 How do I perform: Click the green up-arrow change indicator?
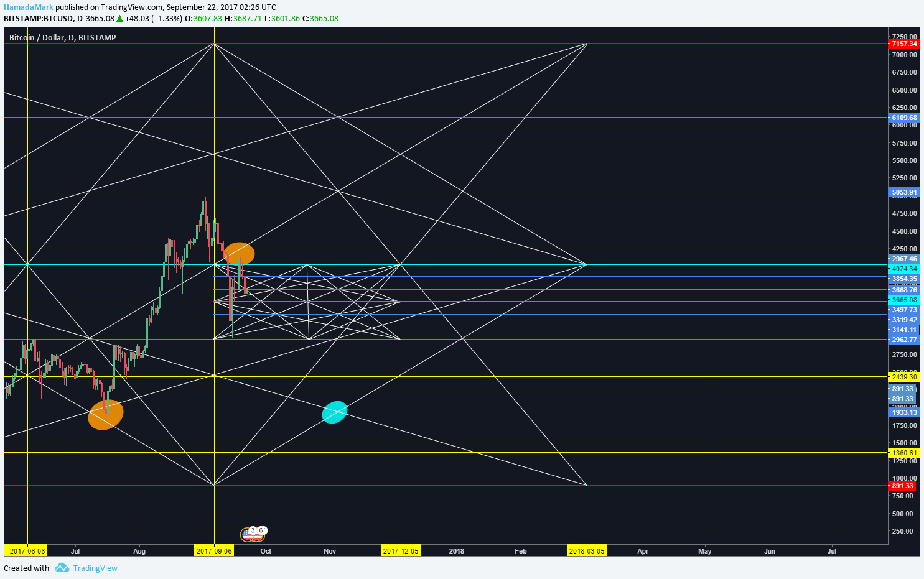click(119, 19)
